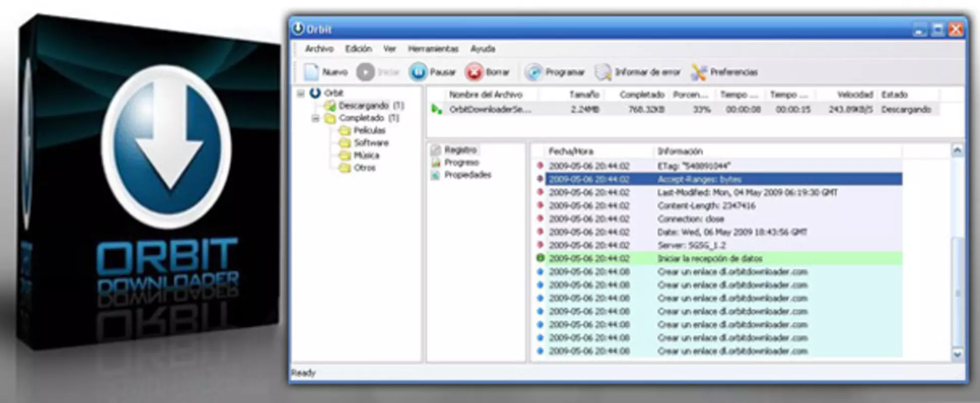This screenshot has height=403, width=980.
Task: Click the Nuevo button label
Action: 335,73
